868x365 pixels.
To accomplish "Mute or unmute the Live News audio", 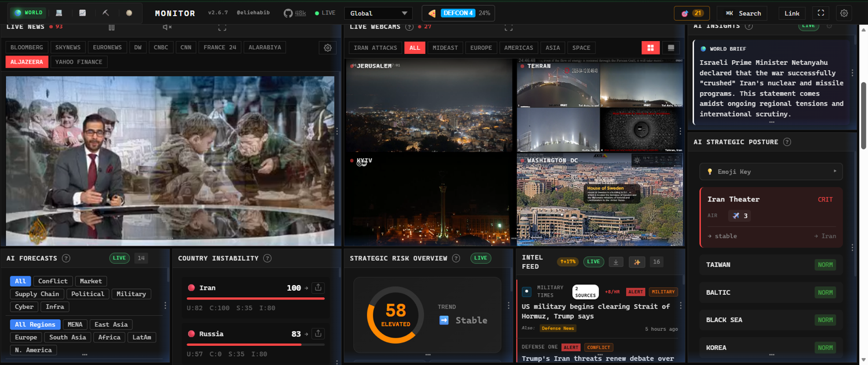I will [x=167, y=27].
